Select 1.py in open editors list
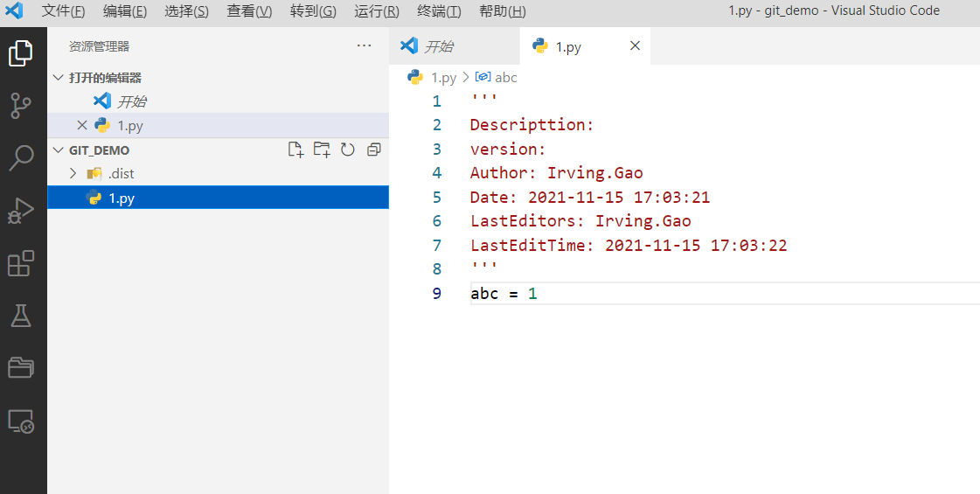 pyautogui.click(x=219, y=125)
